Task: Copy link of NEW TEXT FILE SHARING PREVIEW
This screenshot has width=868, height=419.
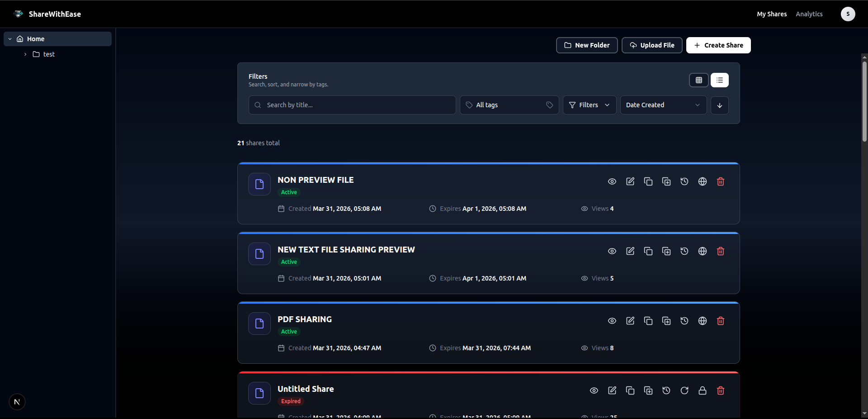Action: 648,251
